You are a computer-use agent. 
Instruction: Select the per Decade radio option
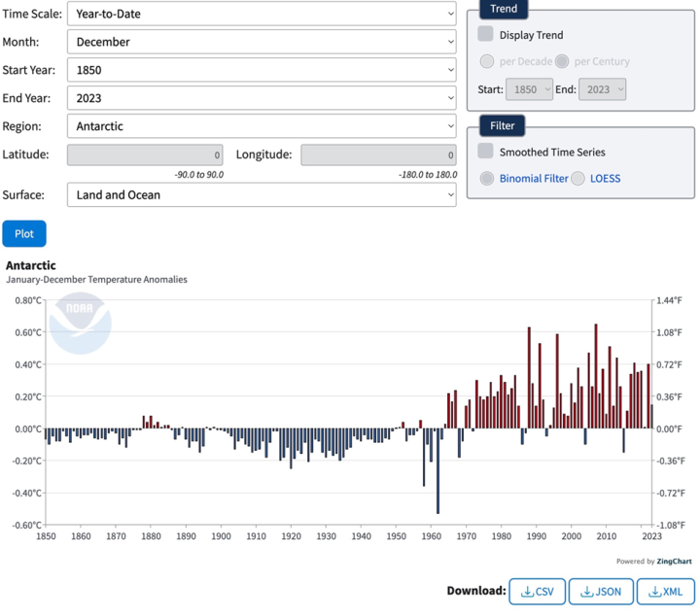click(486, 61)
